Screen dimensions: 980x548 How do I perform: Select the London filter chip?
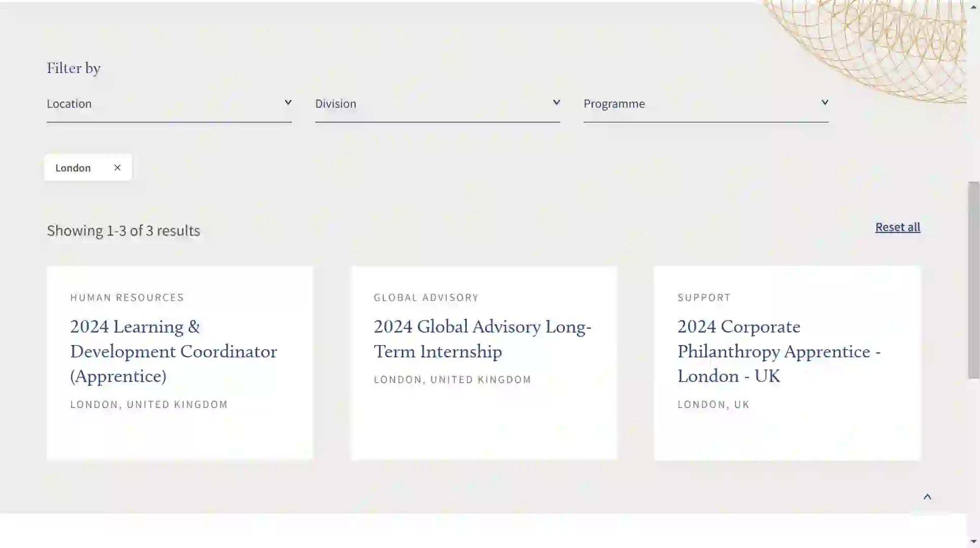click(73, 168)
